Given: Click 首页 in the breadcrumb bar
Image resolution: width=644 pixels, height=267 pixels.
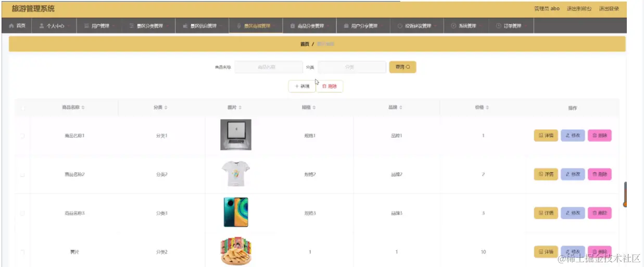Looking at the screenshot, I should point(305,44).
